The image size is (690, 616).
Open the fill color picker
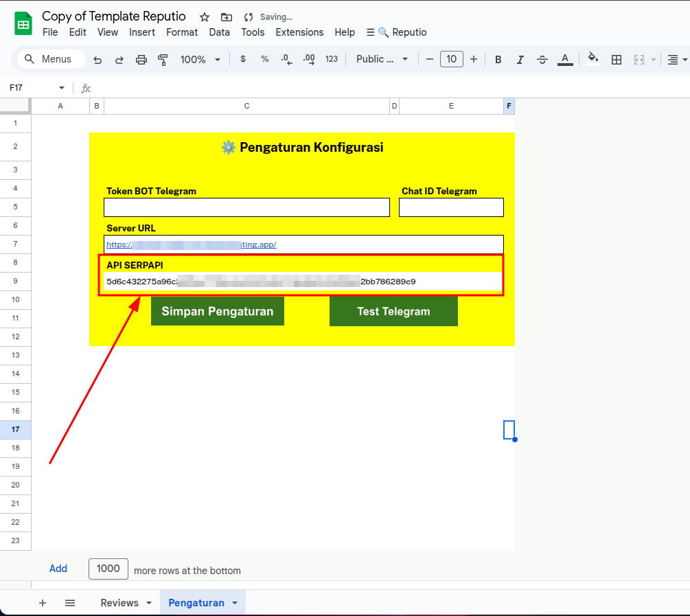coord(593,60)
